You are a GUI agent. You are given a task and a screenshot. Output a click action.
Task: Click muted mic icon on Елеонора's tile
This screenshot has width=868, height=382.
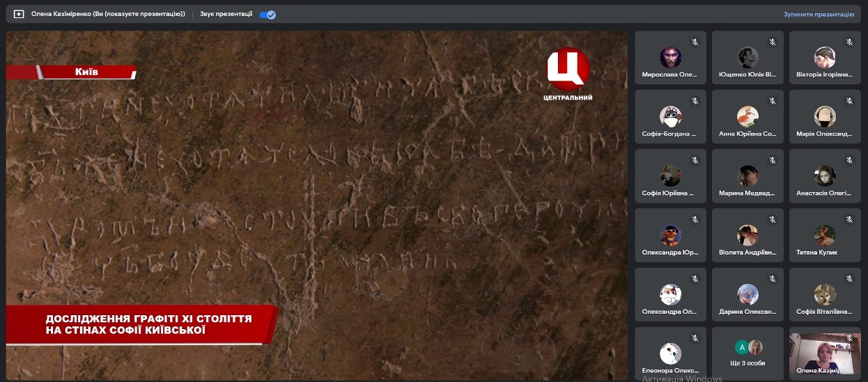click(x=695, y=338)
